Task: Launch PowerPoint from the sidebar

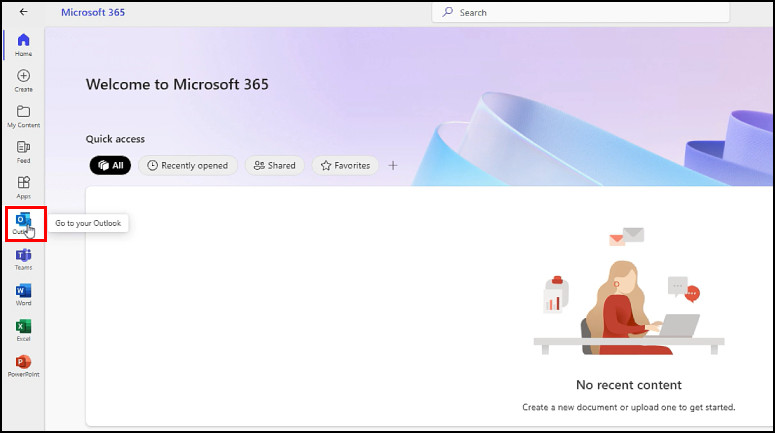Action: coord(23,366)
